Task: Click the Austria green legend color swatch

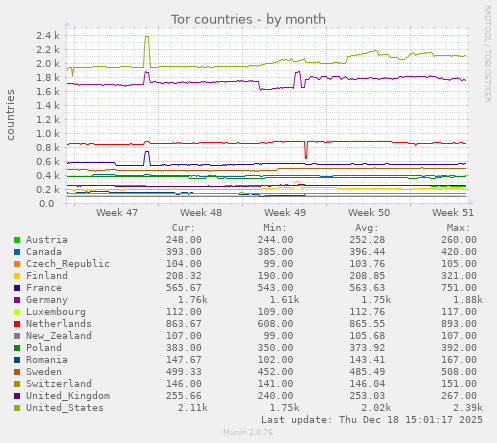Action: 17,240
